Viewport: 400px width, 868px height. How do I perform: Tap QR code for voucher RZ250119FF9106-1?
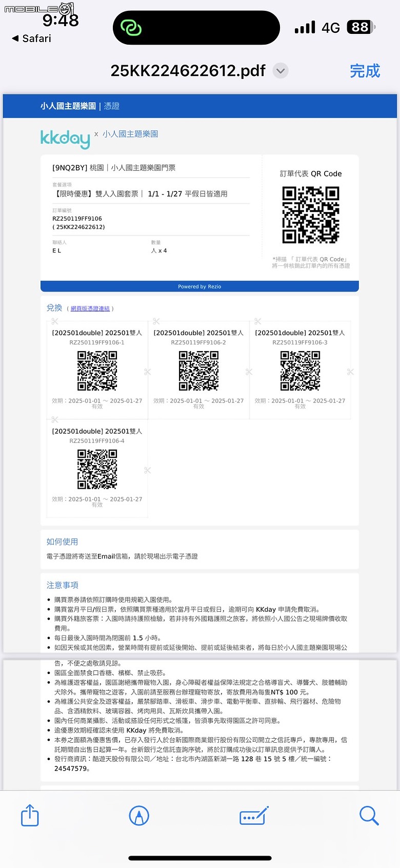point(97,371)
